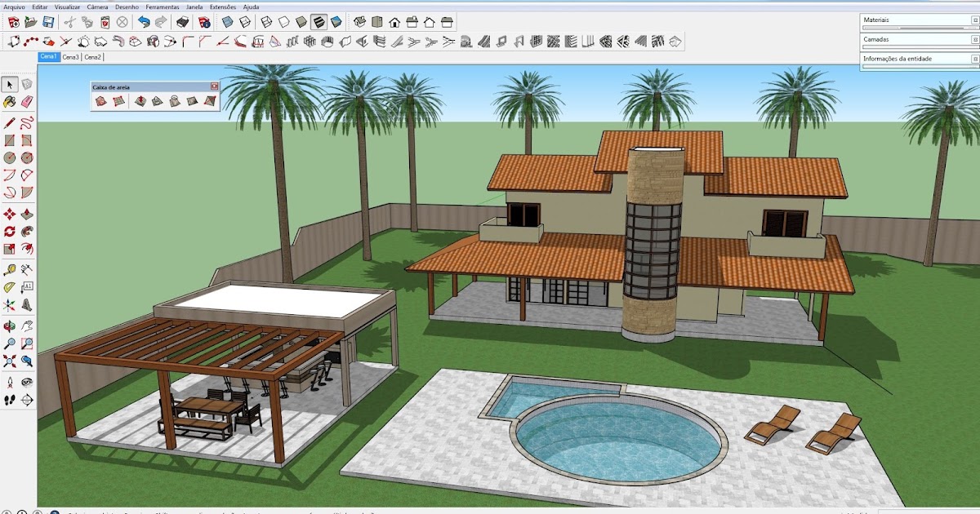This screenshot has height=514, width=980.
Task: Click the Undo arrow in toolbar
Action: click(144, 22)
